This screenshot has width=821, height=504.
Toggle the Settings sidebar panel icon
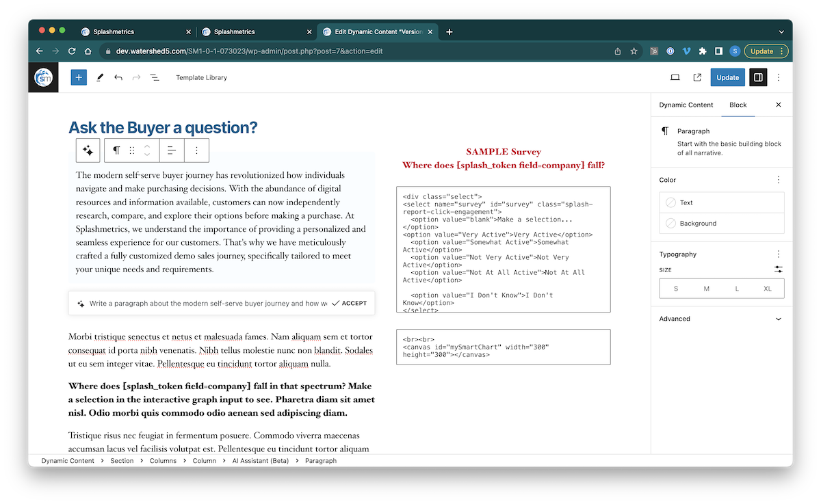[758, 77]
